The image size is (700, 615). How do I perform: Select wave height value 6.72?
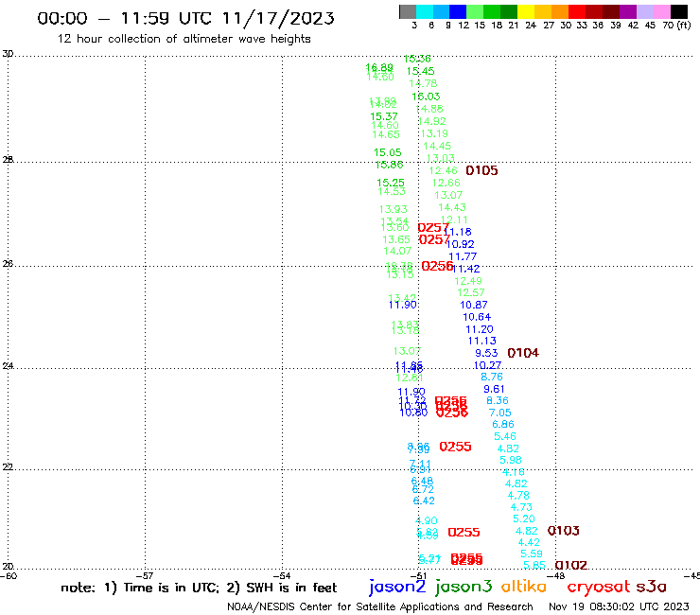(423, 489)
